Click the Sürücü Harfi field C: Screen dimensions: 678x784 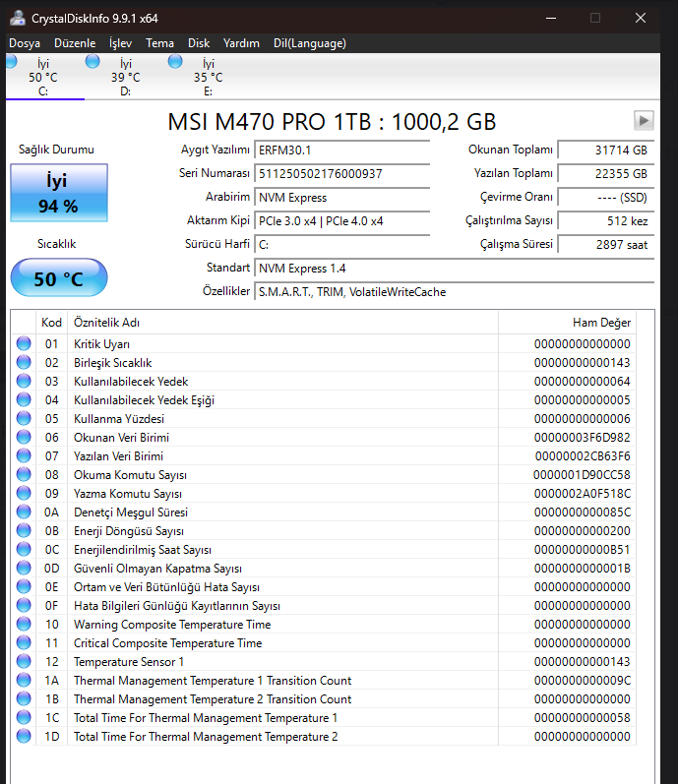point(342,245)
